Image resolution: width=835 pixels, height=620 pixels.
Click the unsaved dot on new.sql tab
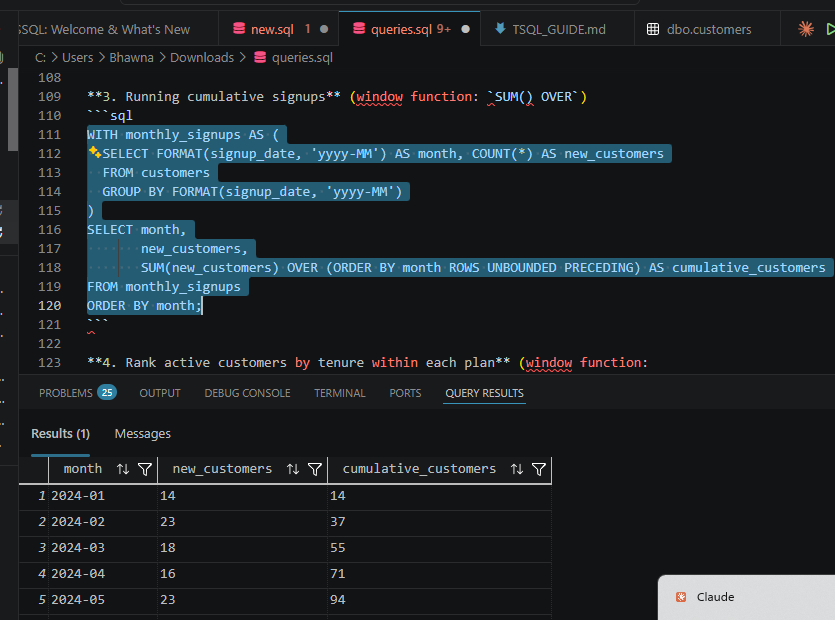coord(324,29)
